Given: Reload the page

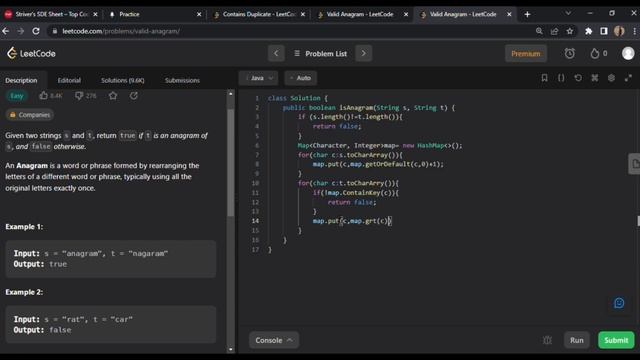Looking at the screenshot, I should [36, 31].
